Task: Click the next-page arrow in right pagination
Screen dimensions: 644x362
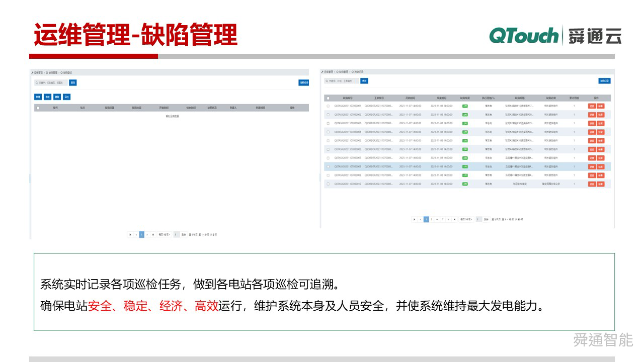Action: click(x=448, y=219)
